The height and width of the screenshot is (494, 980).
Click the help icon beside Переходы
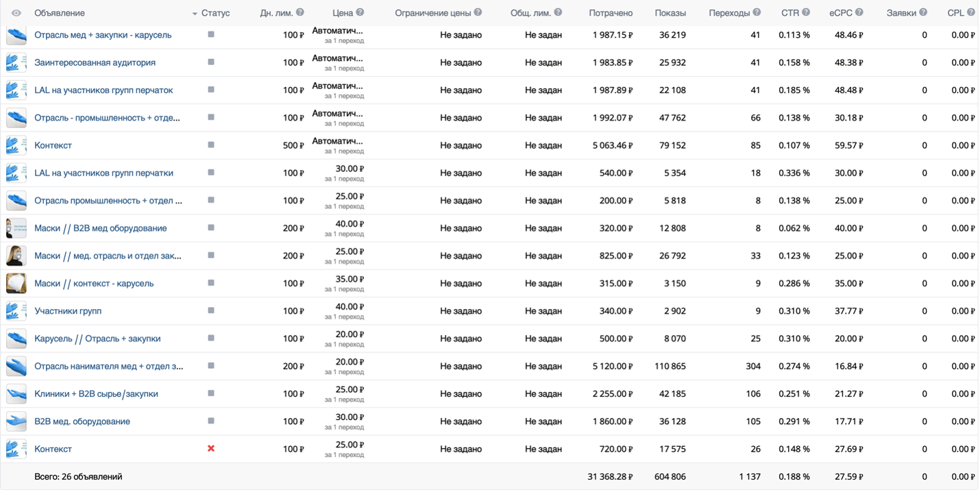[757, 12]
